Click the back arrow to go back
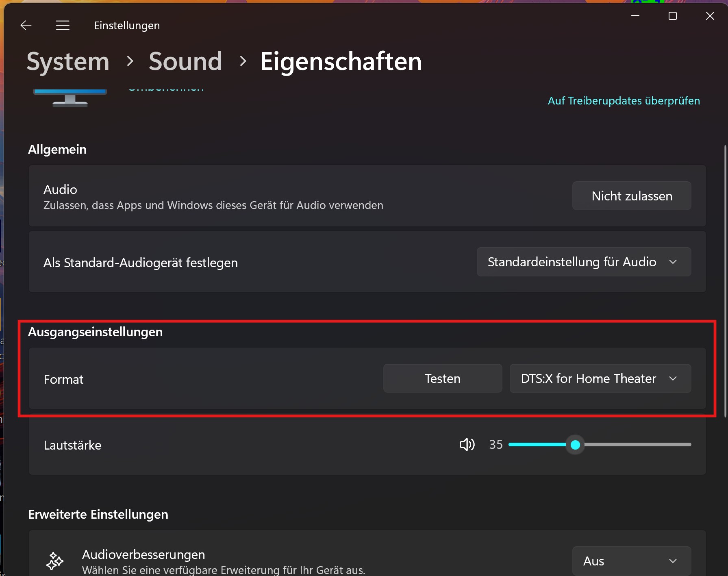The height and width of the screenshot is (576, 728). coord(26,25)
